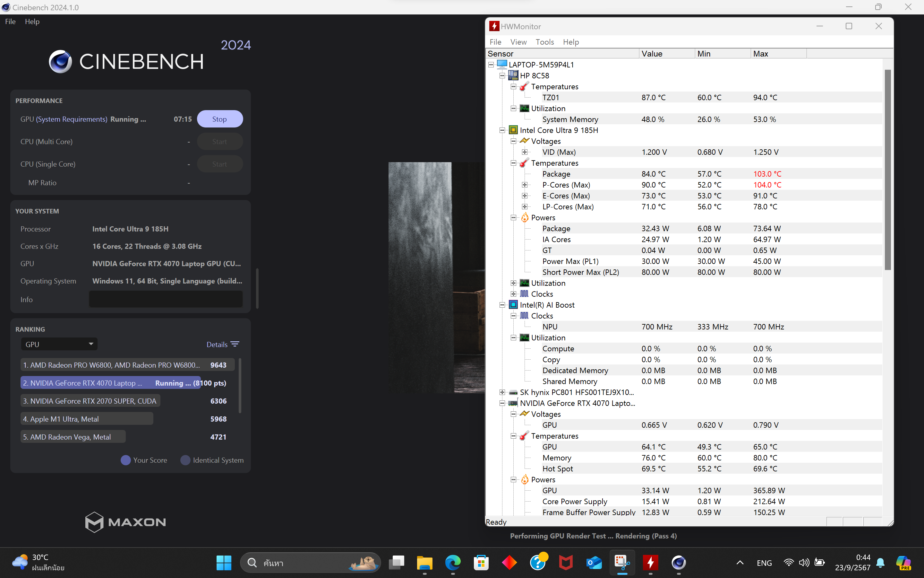Click the CPU chip icon beside Intel Core Ultra 9
Viewport: 924px width, 578px height.
point(513,130)
